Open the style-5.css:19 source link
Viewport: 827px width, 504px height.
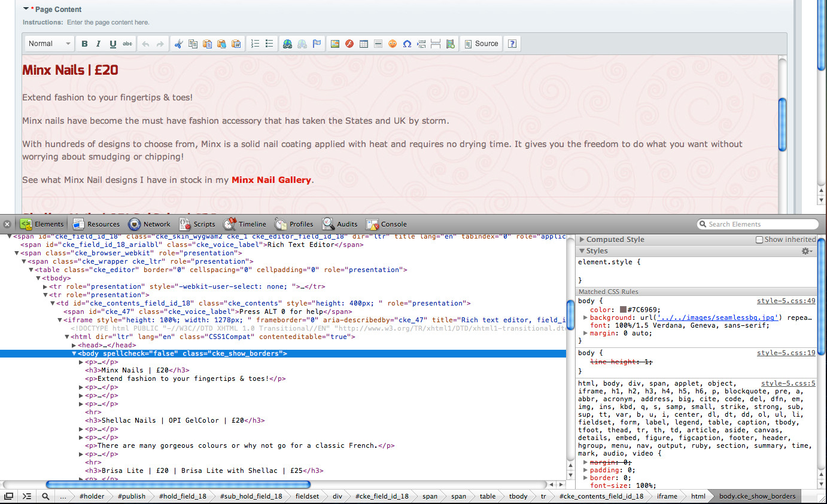pos(786,353)
